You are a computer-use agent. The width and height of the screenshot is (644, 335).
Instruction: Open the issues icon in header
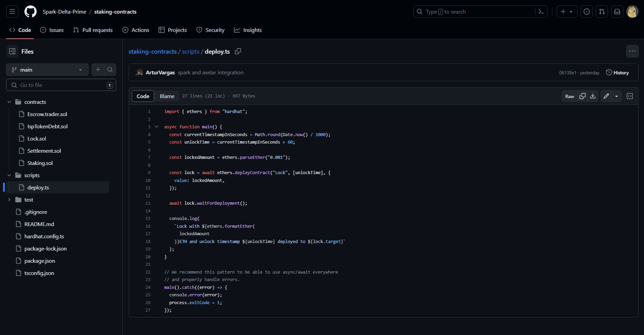pyautogui.click(x=587, y=12)
